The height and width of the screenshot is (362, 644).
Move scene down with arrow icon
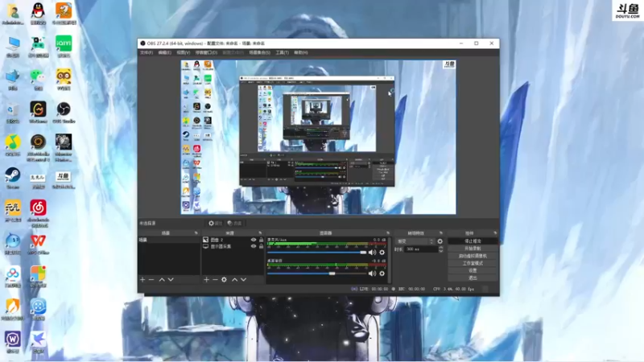click(x=171, y=279)
